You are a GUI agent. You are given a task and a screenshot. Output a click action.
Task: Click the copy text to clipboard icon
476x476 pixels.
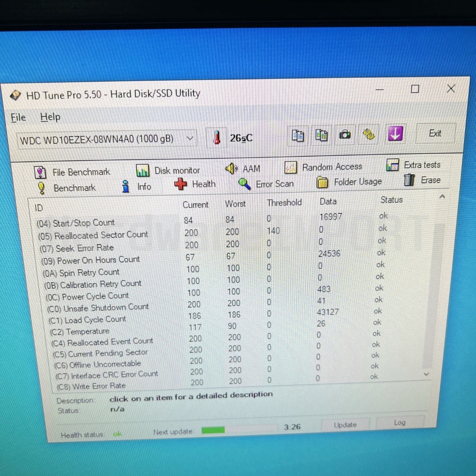[x=298, y=135]
